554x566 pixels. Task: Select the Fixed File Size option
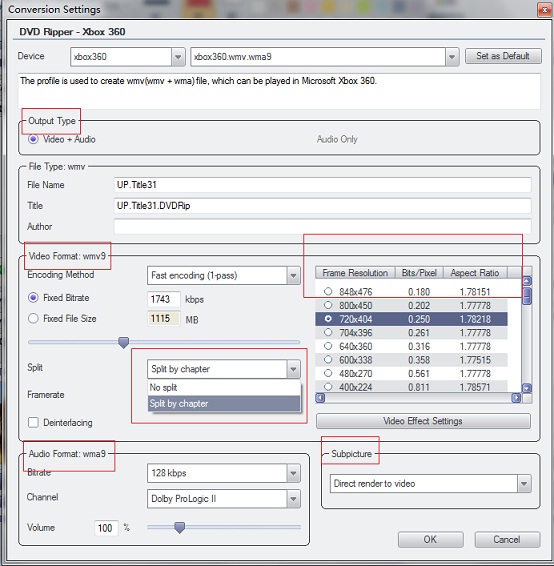coord(33,318)
